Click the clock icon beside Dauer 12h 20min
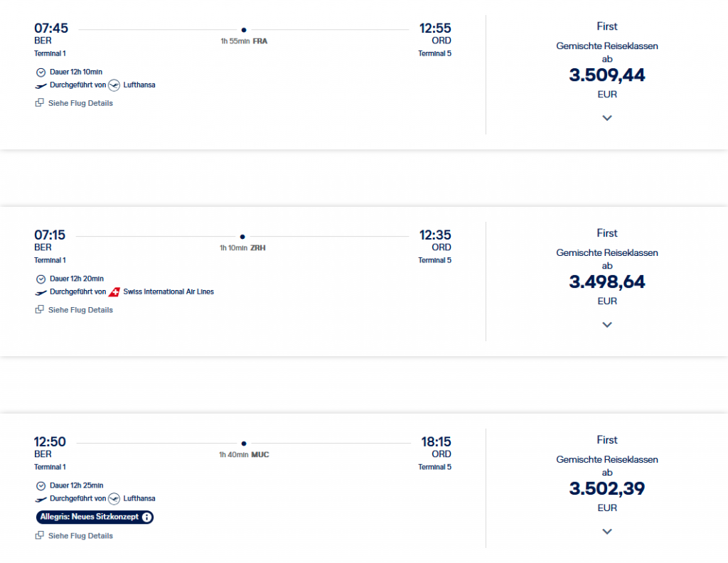The height and width of the screenshot is (563, 728). 41,279
